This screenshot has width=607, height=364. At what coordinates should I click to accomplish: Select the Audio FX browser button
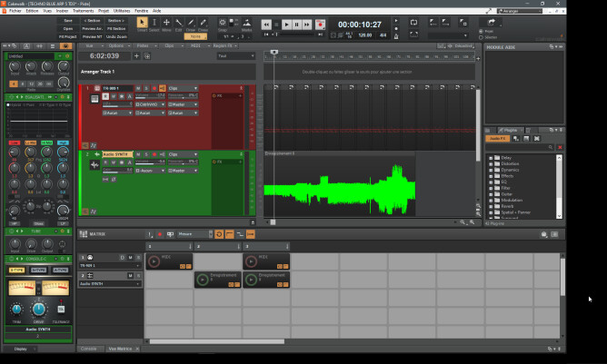(497, 139)
